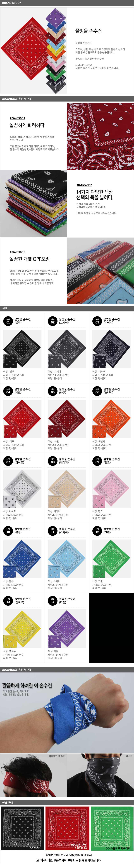Click the 선택 12 badge for green bandana
Image resolution: width=134 pixels, height=868 pixels.
[97, 531]
